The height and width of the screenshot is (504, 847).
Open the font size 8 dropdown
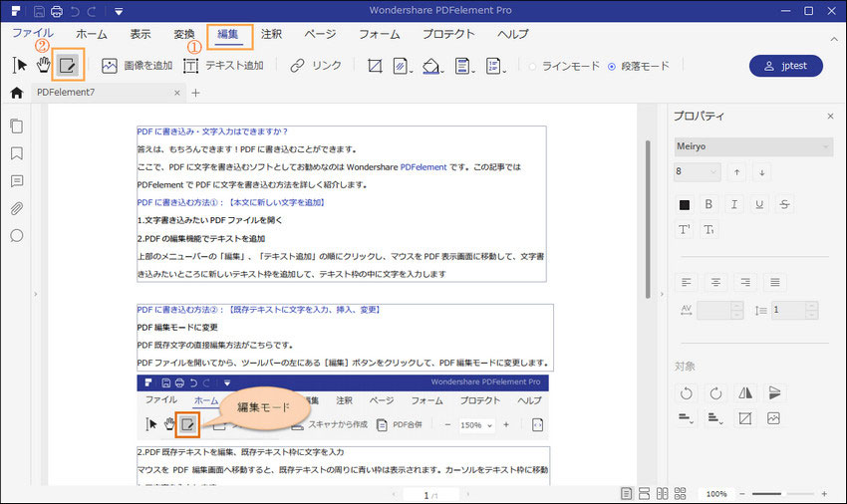pyautogui.click(x=697, y=171)
